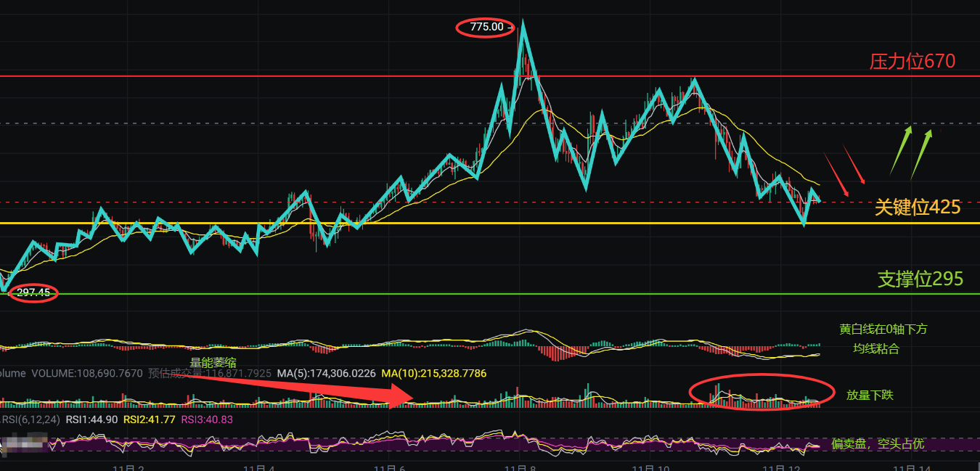Screen dimensions: 980x471
Task: Click the 偏卖盘，空头占优 annotation text
Action: pyautogui.click(x=878, y=444)
